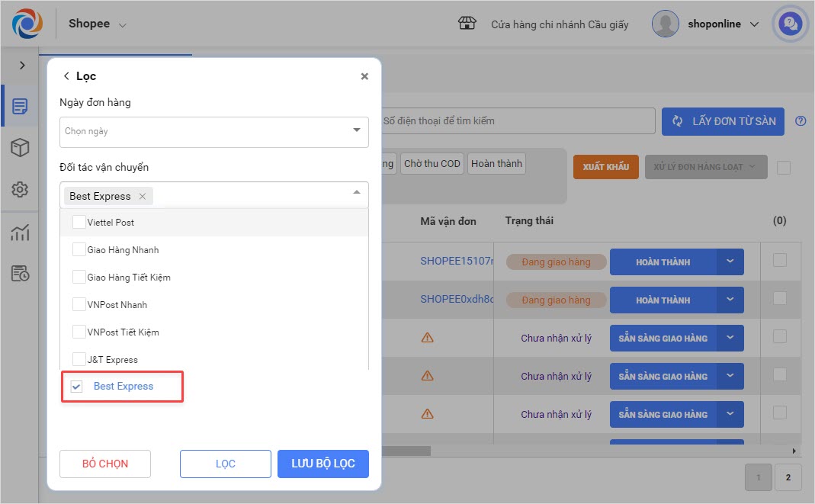Image resolution: width=815 pixels, height=504 pixels.
Task: Expand arrow next to second SẴN SÀNG GIAO HÀNG
Action: [x=730, y=376]
